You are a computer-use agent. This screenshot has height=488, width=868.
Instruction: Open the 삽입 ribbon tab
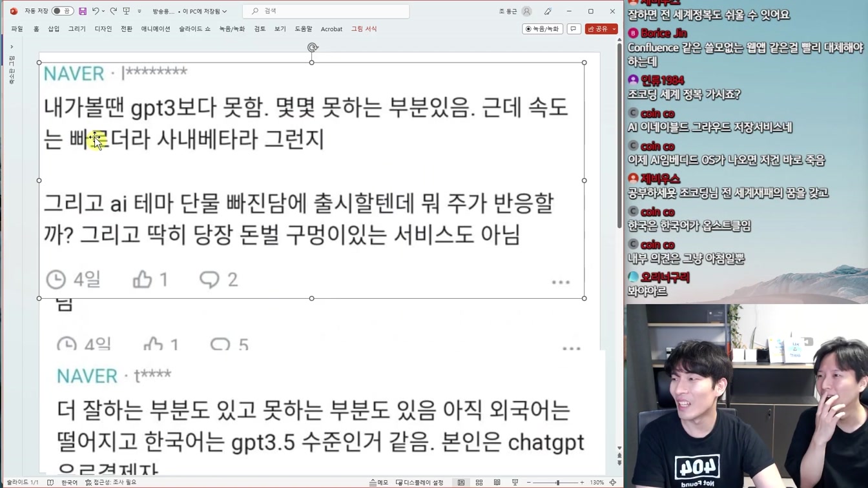(54, 29)
